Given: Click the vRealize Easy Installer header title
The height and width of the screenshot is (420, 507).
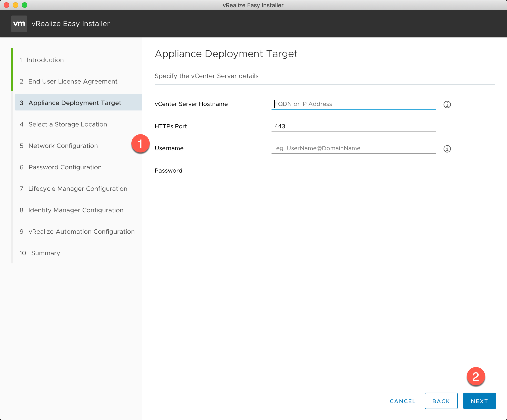Looking at the screenshot, I should tap(71, 24).
